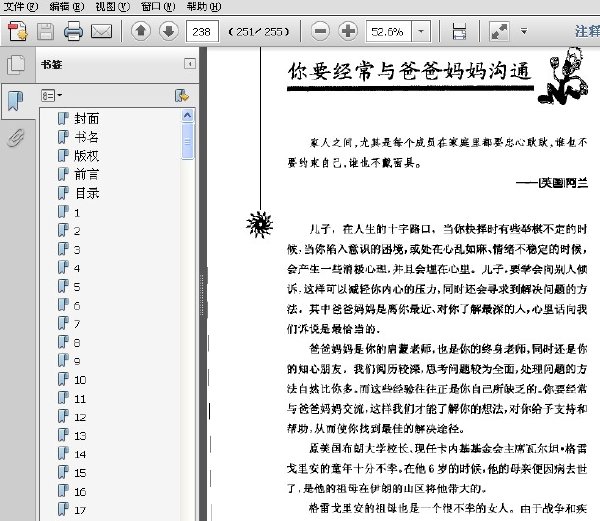Click the 书签 panel title
600x521 pixels.
coord(52,65)
